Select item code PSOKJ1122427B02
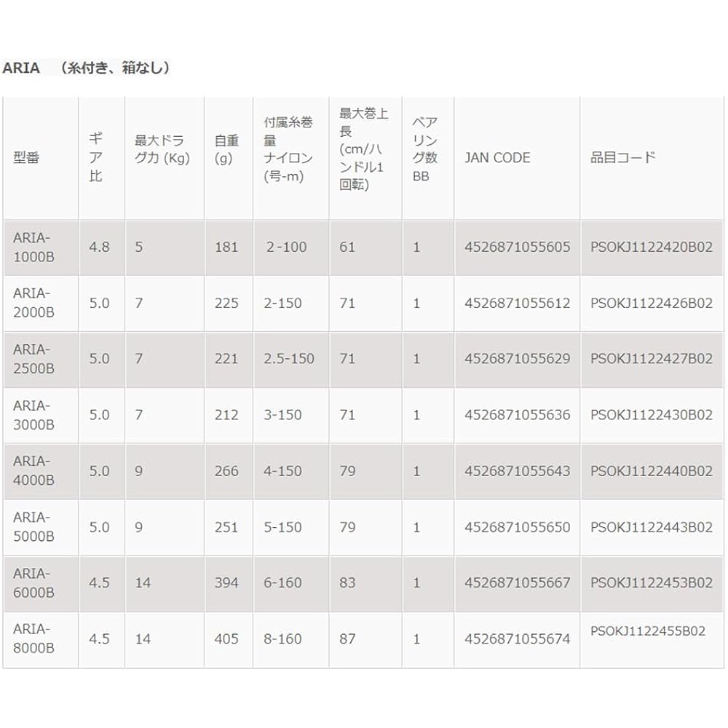 652,359
